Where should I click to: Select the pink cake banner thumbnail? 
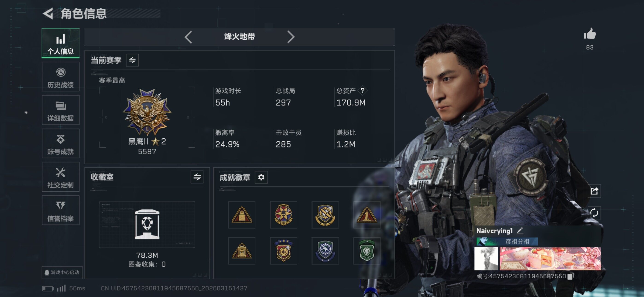tap(550, 259)
